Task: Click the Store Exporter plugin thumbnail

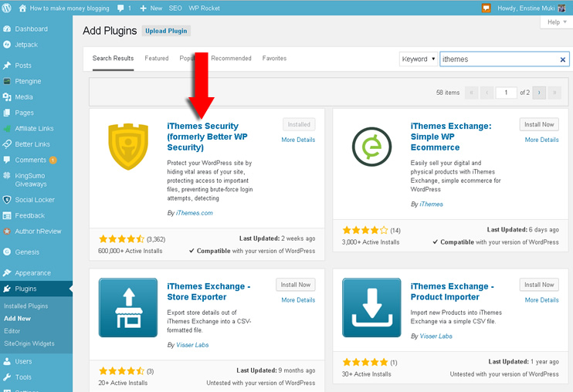Action: (x=128, y=307)
